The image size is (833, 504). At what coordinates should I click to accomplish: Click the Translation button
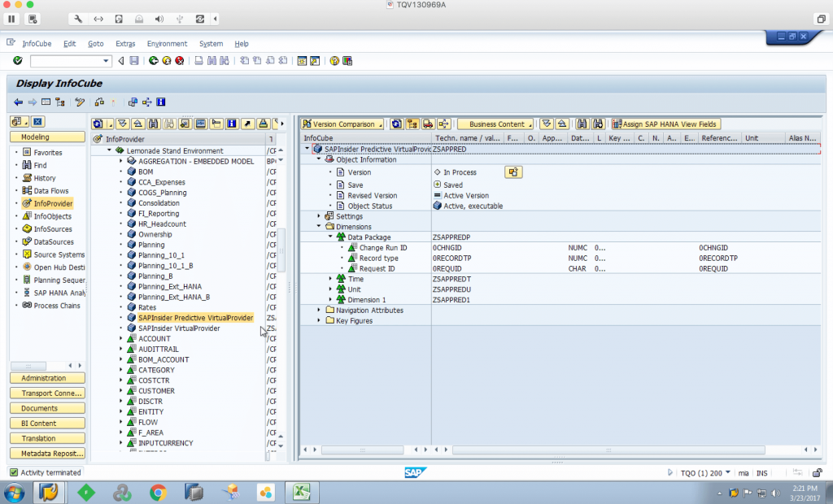pos(47,438)
